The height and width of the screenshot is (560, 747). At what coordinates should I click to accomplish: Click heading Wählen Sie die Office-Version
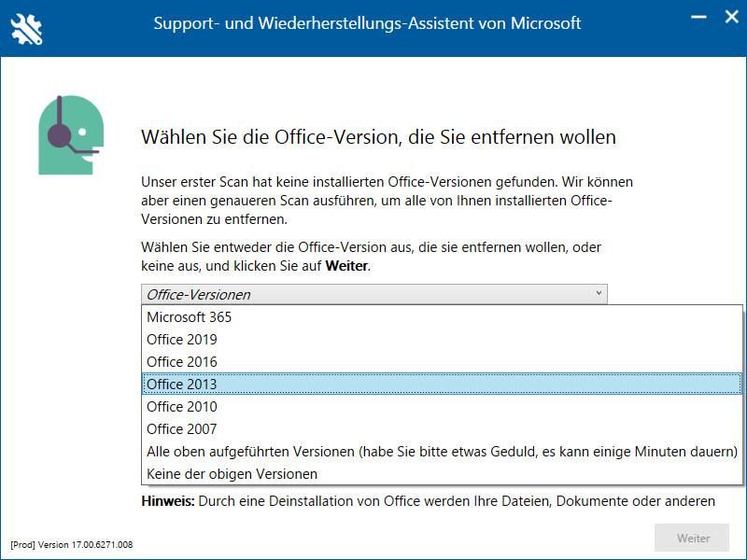tap(378, 137)
